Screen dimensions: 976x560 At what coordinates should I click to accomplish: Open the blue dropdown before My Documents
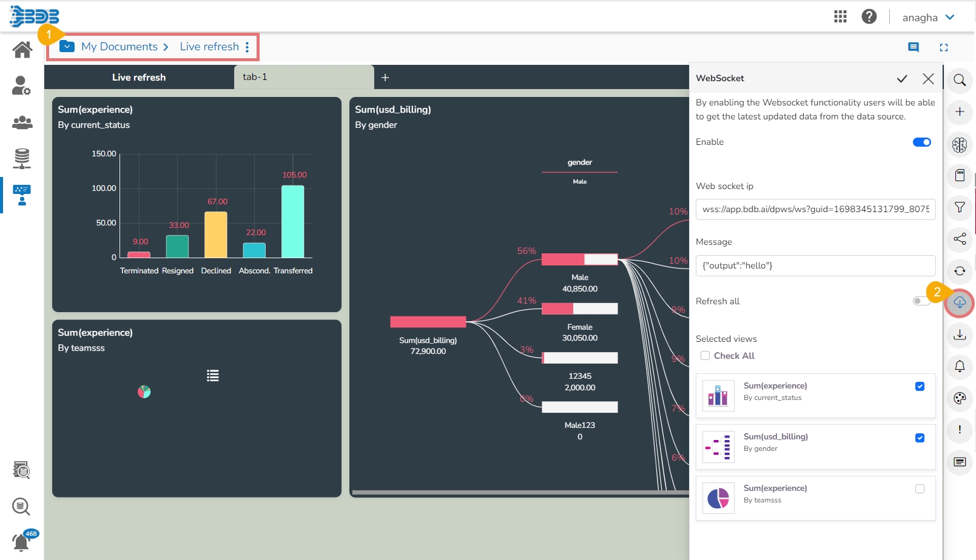click(67, 47)
